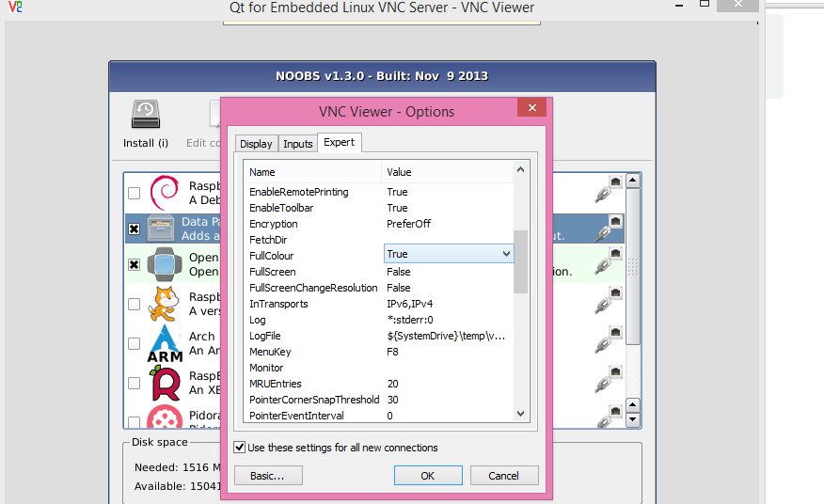
Task: Select the Data Partition drawer icon
Action: pos(161,228)
